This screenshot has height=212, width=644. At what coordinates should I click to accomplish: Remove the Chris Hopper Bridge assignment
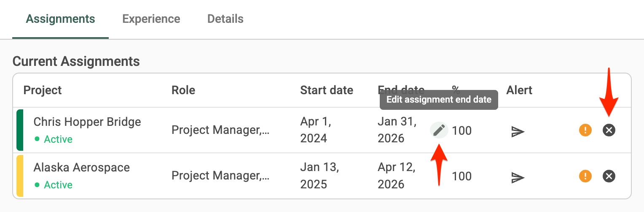(609, 130)
